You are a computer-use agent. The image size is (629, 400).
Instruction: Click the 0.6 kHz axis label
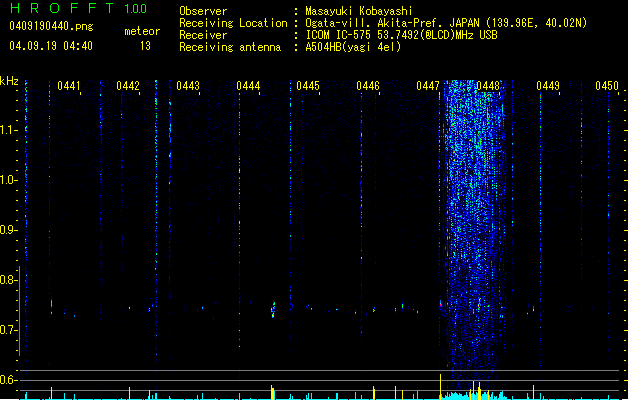[x=8, y=380]
